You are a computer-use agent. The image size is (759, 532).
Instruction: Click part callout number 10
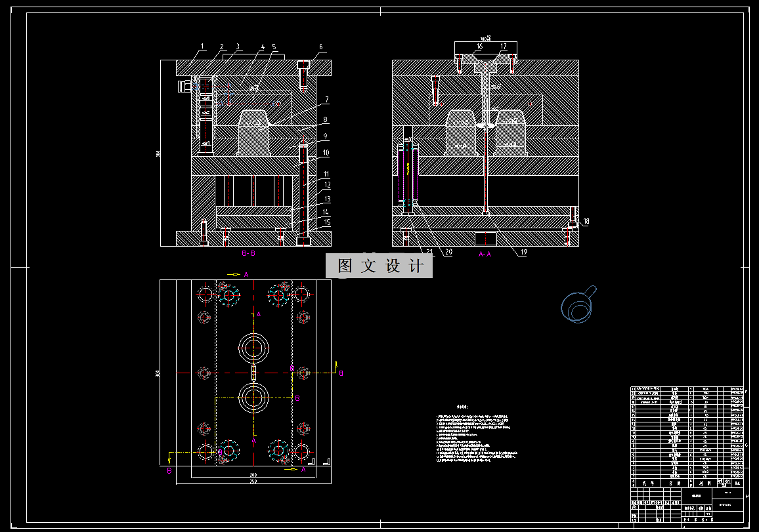coord(326,153)
